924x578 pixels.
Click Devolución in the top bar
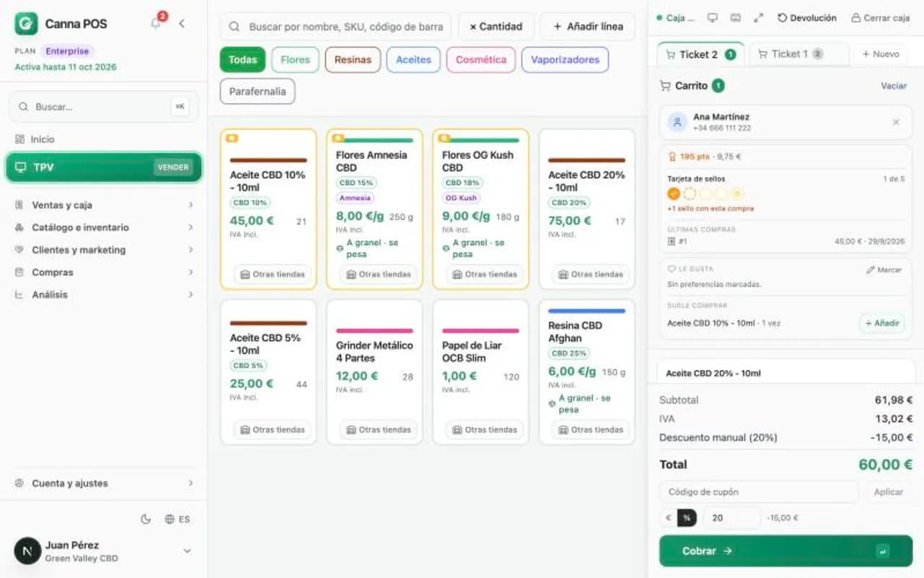click(807, 17)
